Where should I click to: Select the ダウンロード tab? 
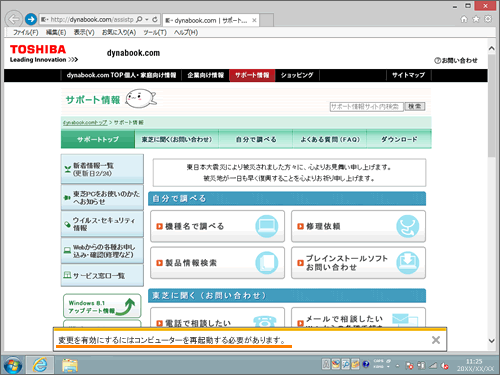399,139
